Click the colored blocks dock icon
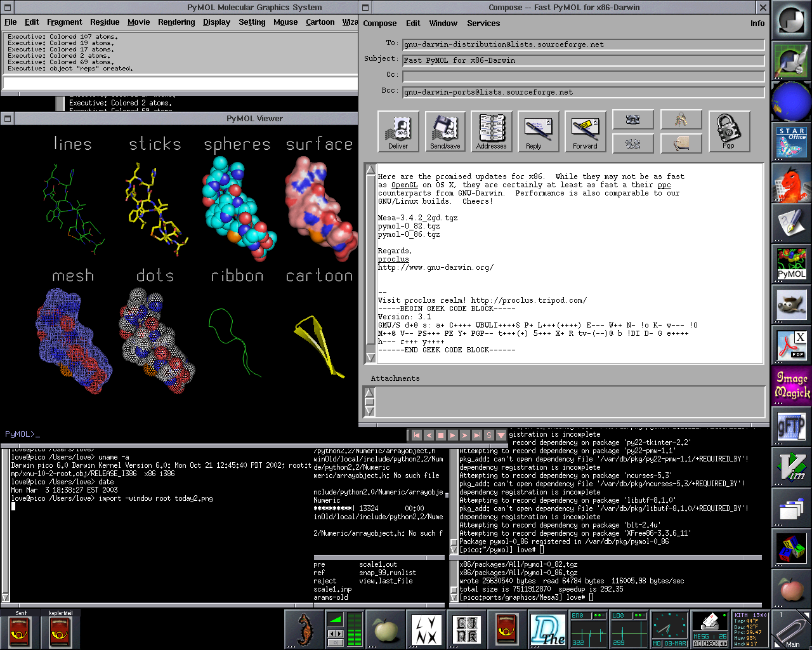The image size is (812, 650). [x=791, y=548]
